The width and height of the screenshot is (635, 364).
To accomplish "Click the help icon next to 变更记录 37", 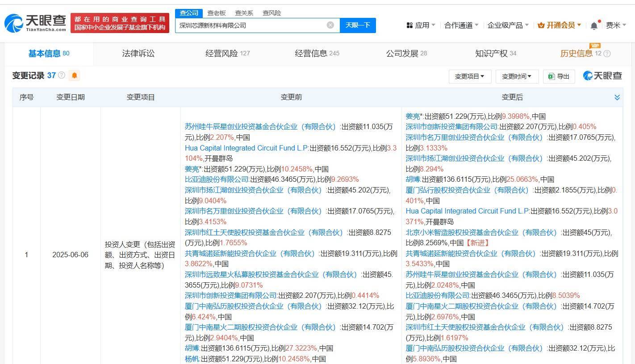I will [x=62, y=75].
